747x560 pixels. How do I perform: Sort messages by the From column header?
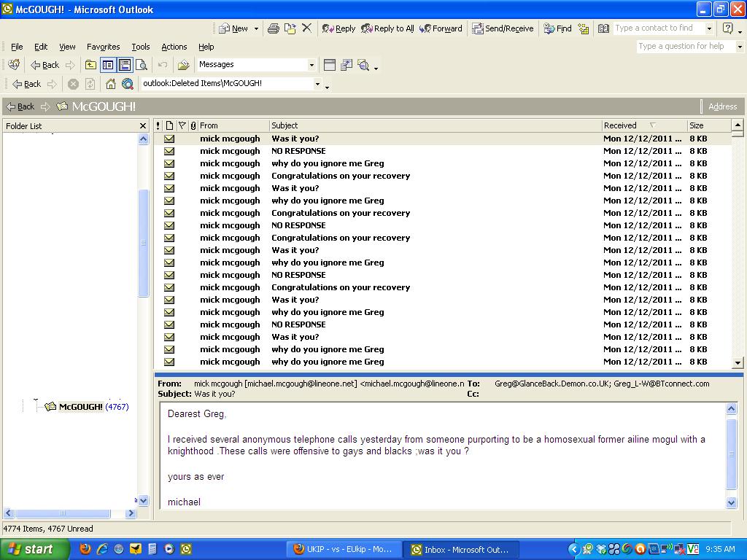[233, 125]
